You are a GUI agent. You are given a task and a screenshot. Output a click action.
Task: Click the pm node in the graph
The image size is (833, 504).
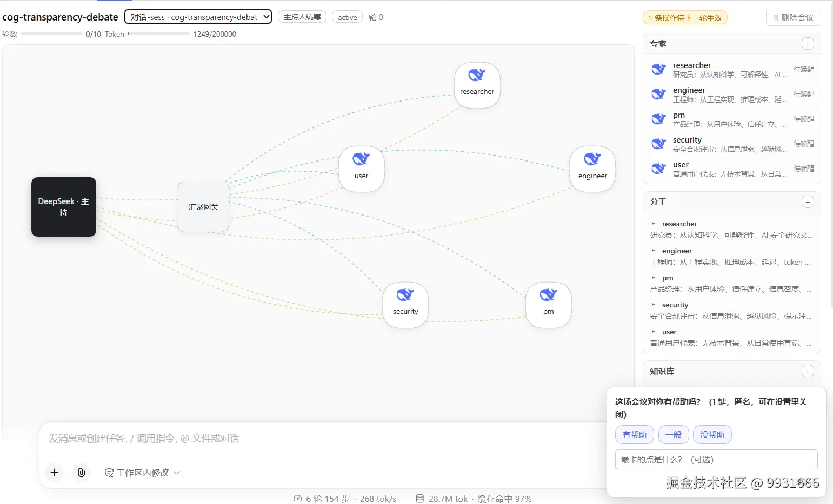(549, 305)
